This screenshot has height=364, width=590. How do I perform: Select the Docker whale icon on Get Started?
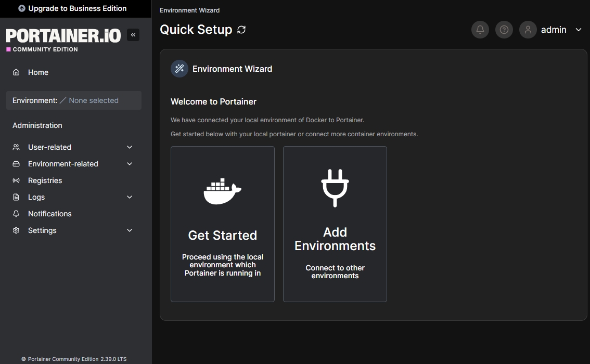point(222,190)
